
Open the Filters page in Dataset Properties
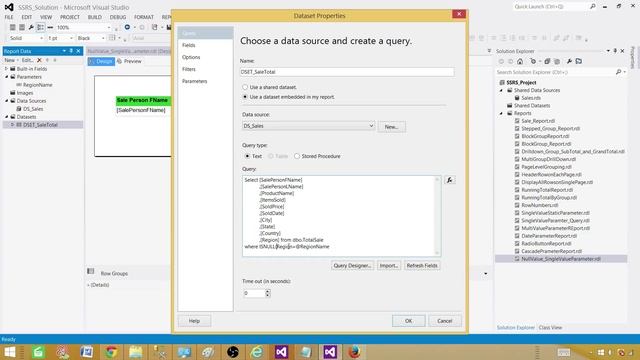[x=189, y=69]
